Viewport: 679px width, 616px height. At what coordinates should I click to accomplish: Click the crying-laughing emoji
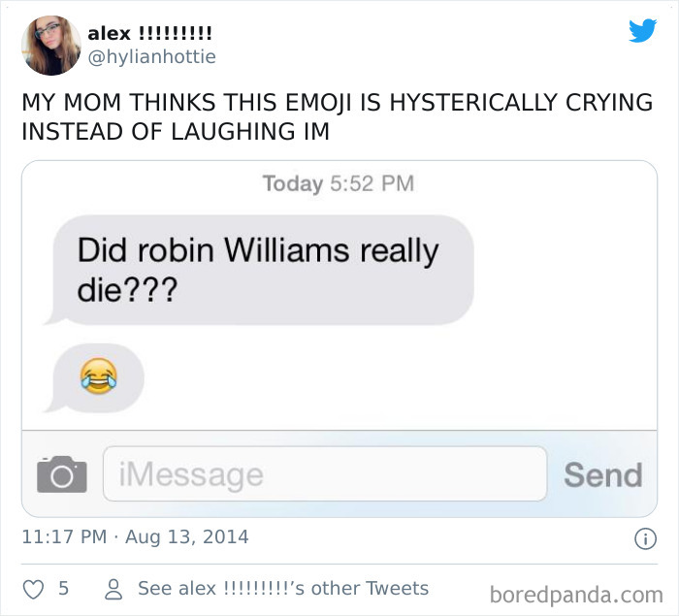[x=98, y=375]
